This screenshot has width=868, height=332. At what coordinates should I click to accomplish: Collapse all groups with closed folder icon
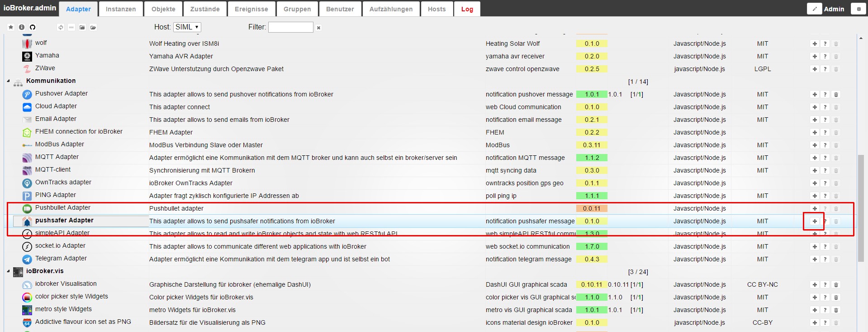point(82,27)
